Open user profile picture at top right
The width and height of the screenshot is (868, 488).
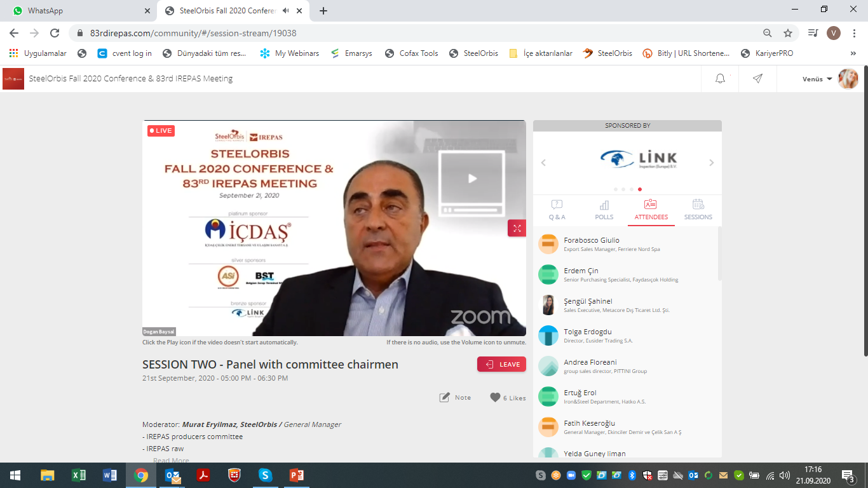848,79
